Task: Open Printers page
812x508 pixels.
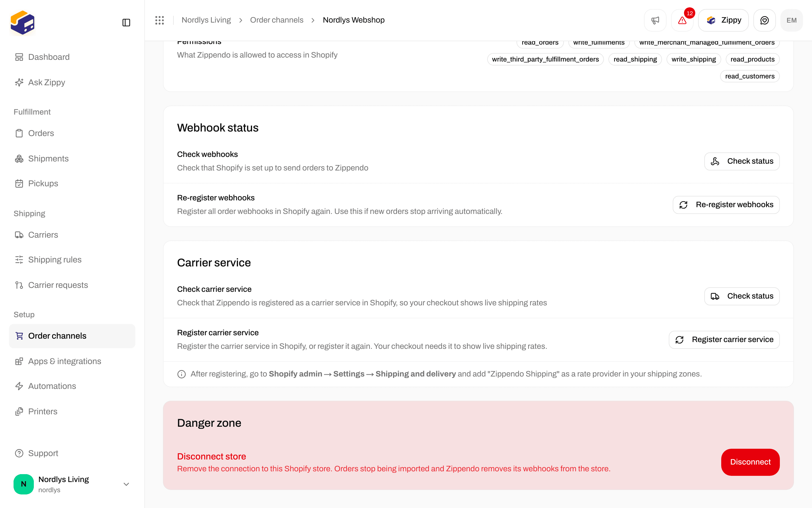Action: [x=72, y=411]
